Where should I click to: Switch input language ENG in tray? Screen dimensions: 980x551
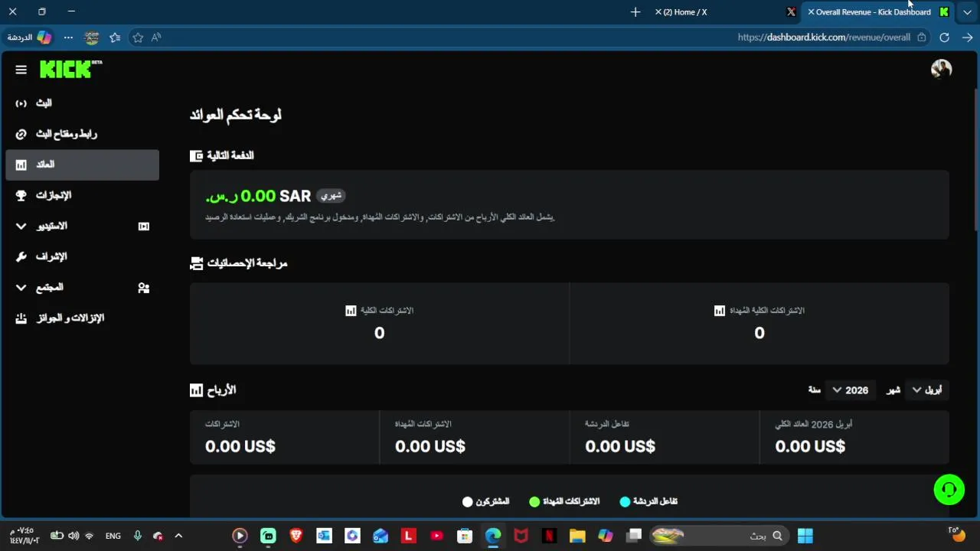113,536
